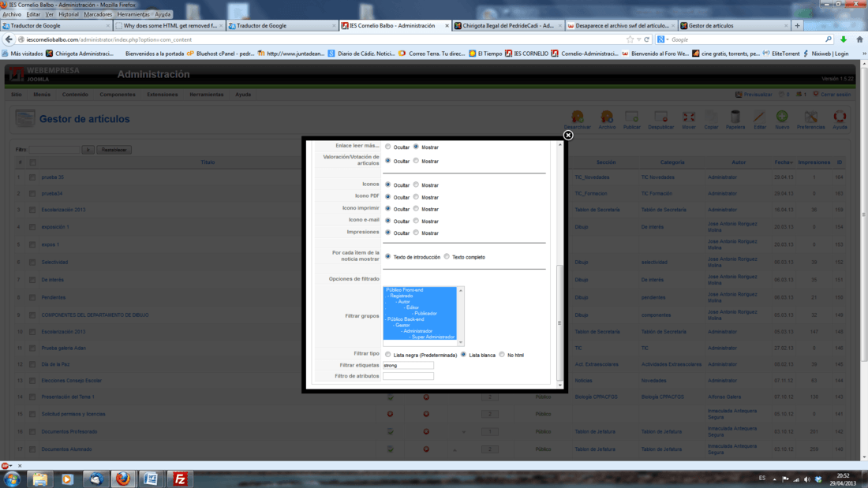Bookmark page with the star icon
The image size is (868, 488).
(630, 39)
